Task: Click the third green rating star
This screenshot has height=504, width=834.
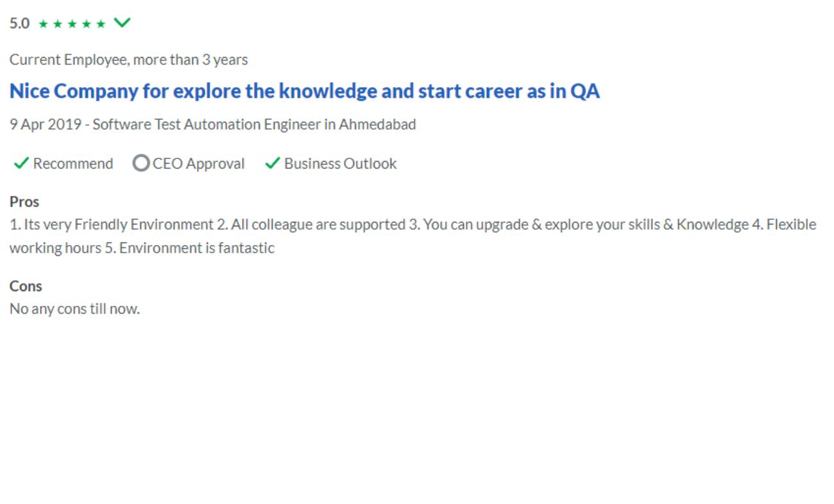Action: click(x=72, y=24)
